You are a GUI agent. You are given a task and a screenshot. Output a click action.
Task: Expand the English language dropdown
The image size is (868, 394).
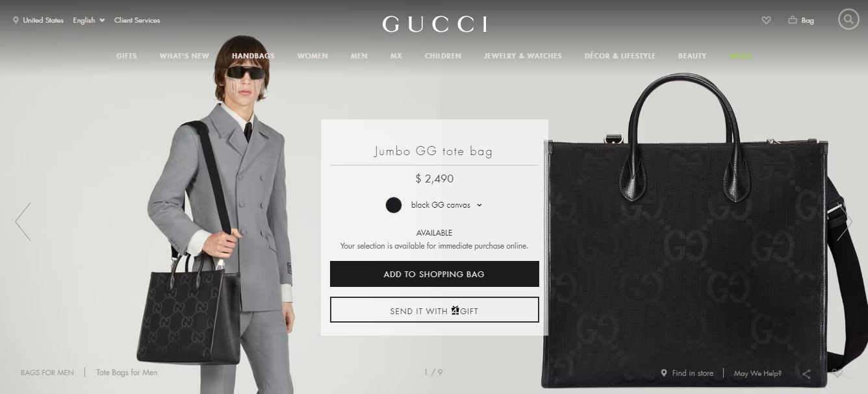click(88, 20)
